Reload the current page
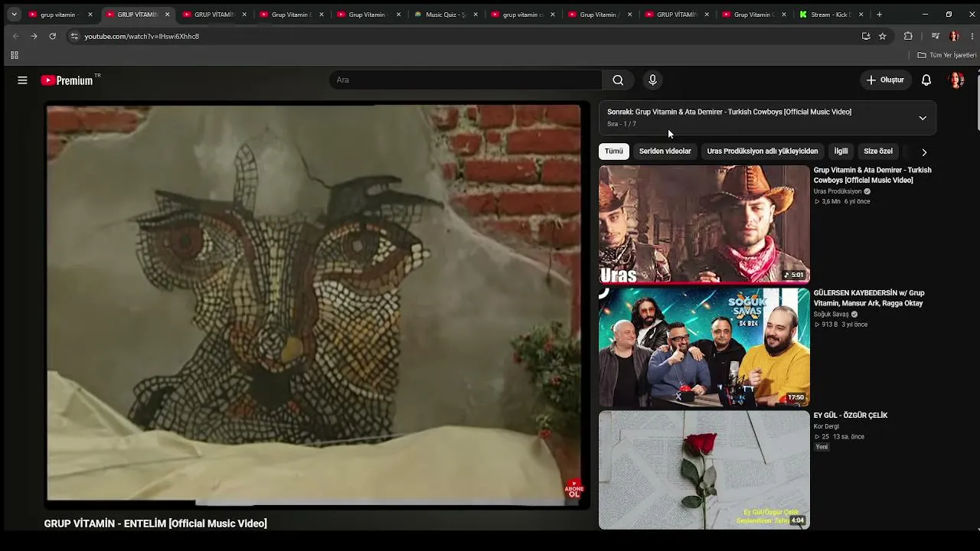980x551 pixels. point(52,36)
